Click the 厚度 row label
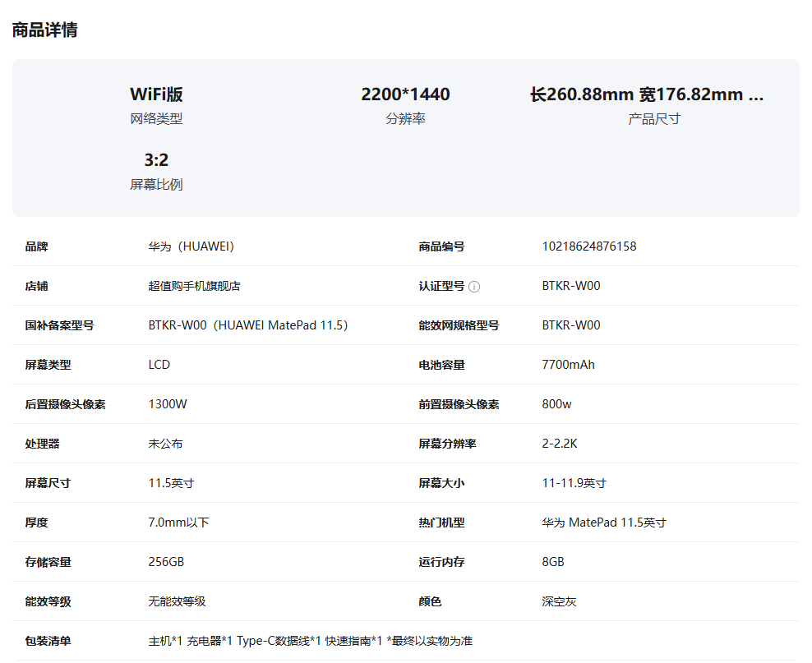812x663 pixels. (x=36, y=523)
